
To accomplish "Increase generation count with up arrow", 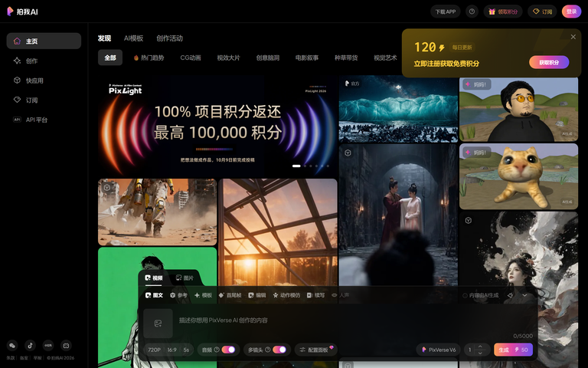I will [x=480, y=347].
